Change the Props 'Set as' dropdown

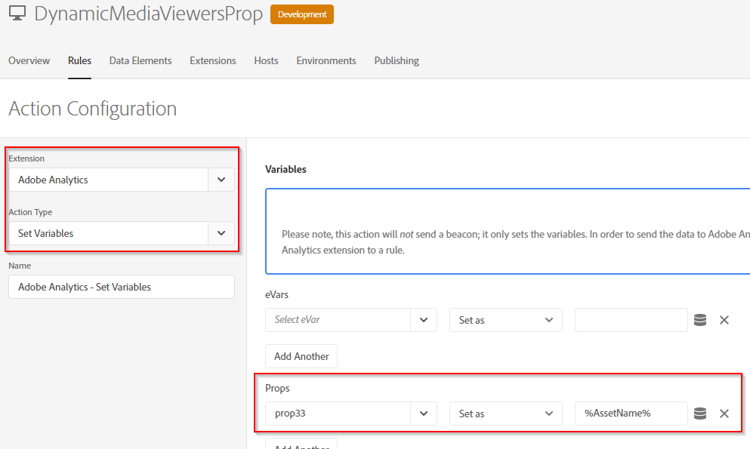505,413
